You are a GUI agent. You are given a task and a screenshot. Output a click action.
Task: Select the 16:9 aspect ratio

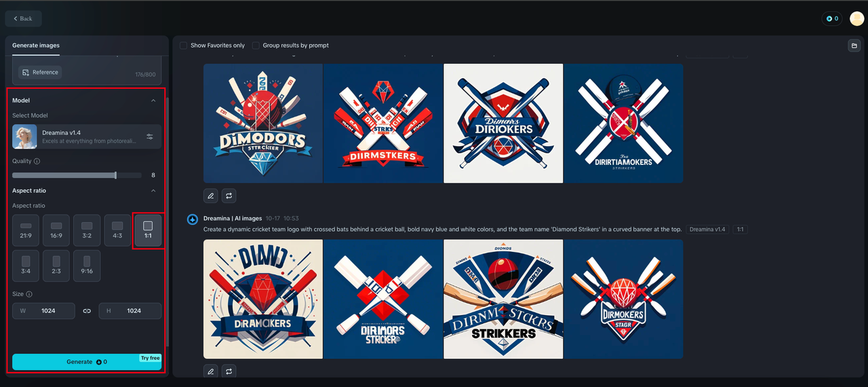56,230
